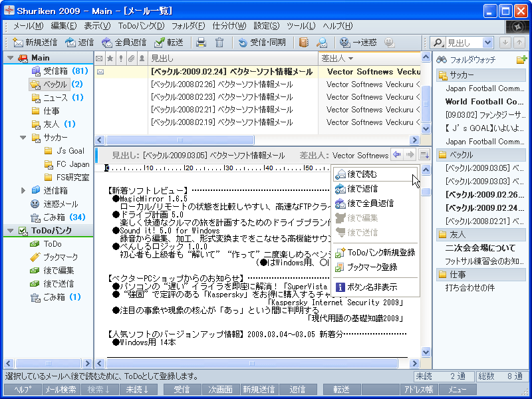The image size is (532, 399).
Task: Open the ToDoバンク(D) menu
Action: point(141,26)
